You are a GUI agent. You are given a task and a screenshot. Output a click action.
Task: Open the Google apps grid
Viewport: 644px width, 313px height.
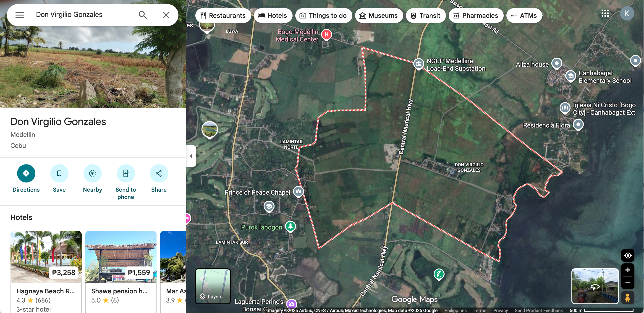pos(605,13)
